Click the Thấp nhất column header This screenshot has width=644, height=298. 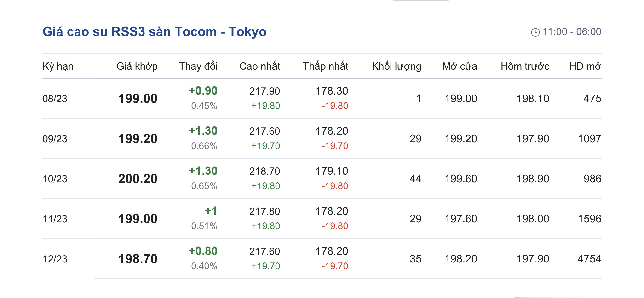click(x=325, y=66)
